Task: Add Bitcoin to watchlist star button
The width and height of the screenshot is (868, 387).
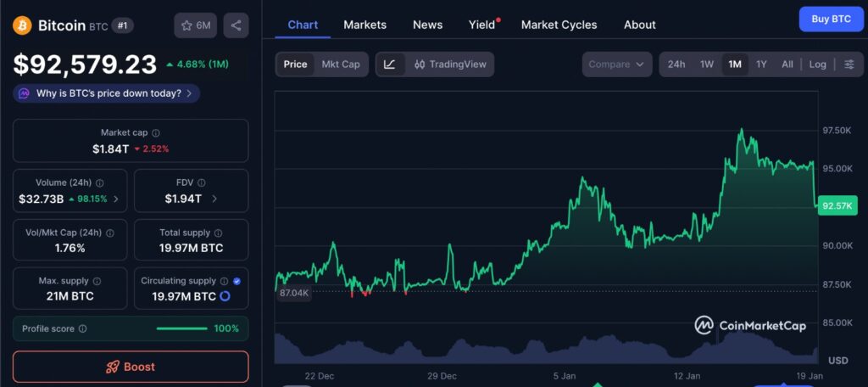Action: click(196, 25)
